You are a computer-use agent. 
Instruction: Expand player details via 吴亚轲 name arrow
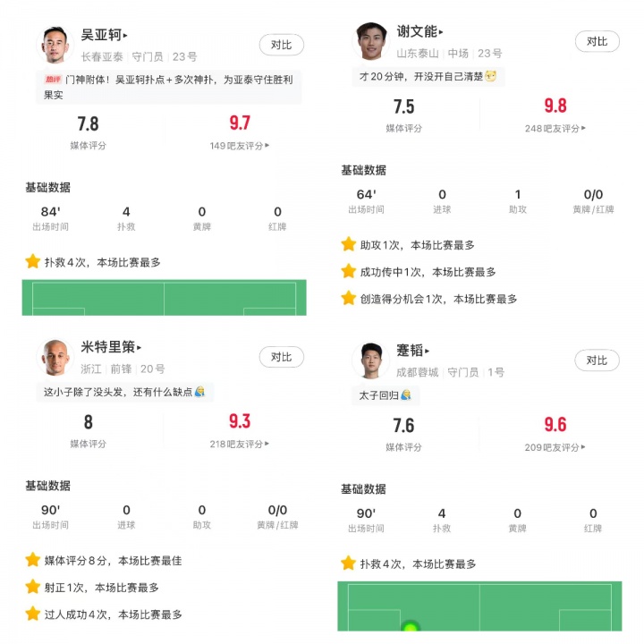point(125,35)
